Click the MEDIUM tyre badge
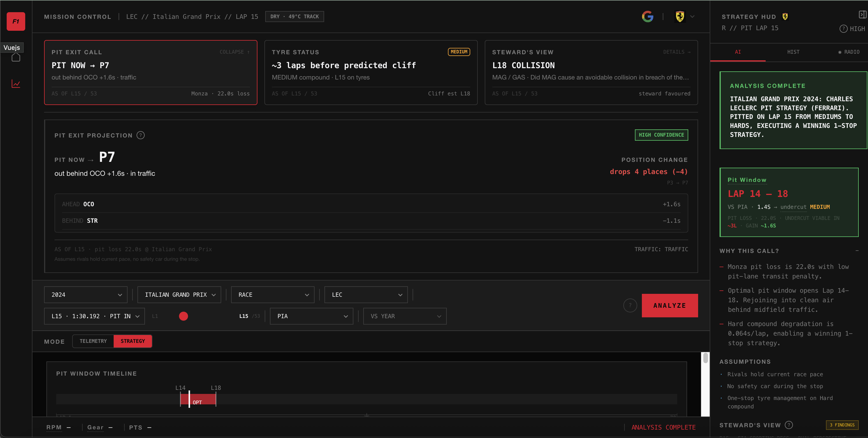This screenshot has height=438, width=868. (459, 52)
